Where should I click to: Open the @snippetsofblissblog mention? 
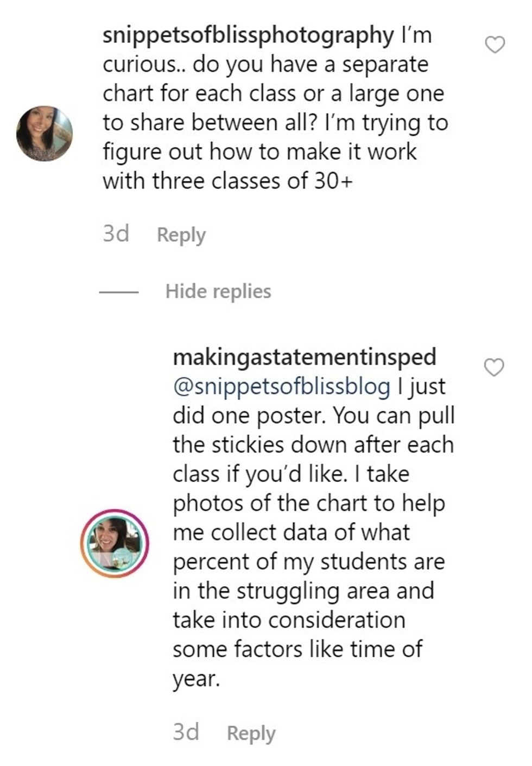pyautogui.click(x=281, y=386)
